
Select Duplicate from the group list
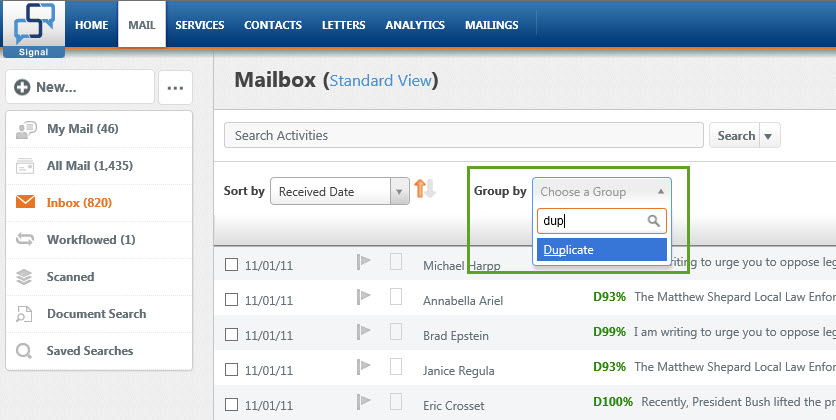point(601,249)
